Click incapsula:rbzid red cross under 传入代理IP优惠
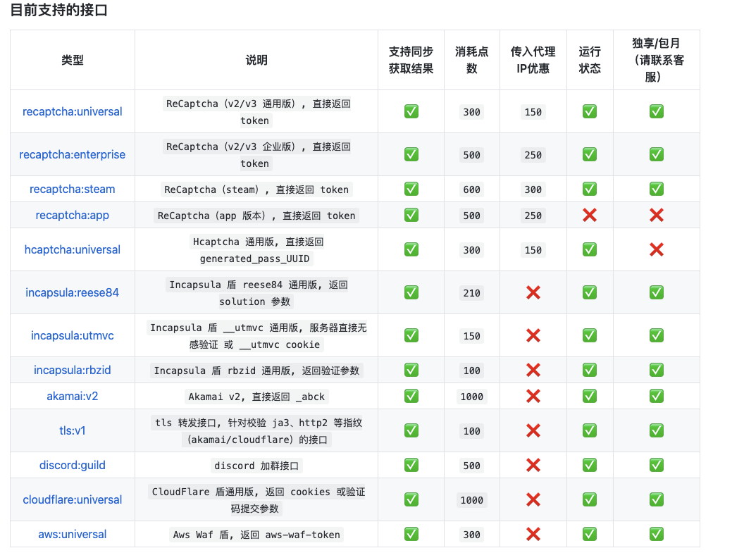This screenshot has width=744, height=560. [533, 371]
